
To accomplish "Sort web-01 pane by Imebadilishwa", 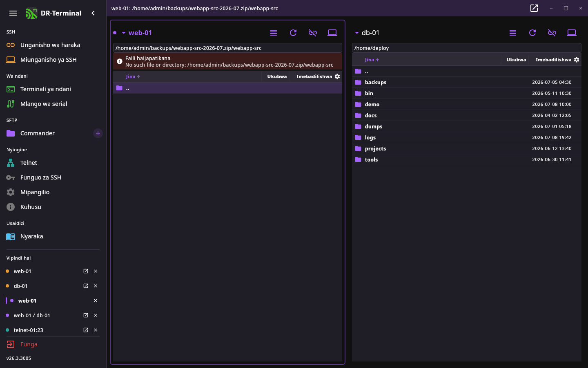I will [314, 76].
